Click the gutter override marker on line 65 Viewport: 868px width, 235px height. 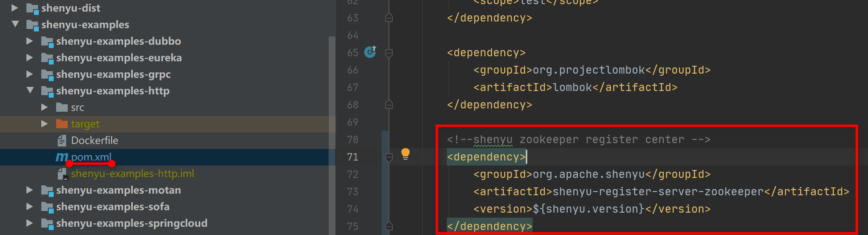tap(370, 52)
